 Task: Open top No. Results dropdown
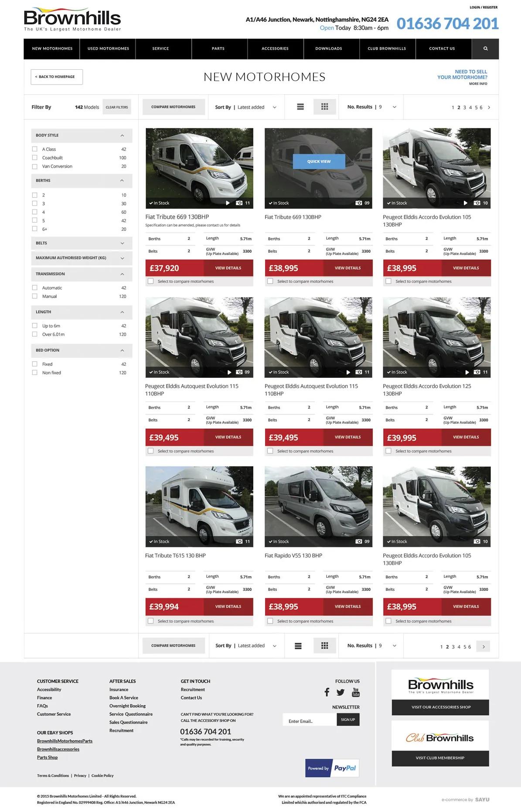coord(371,107)
